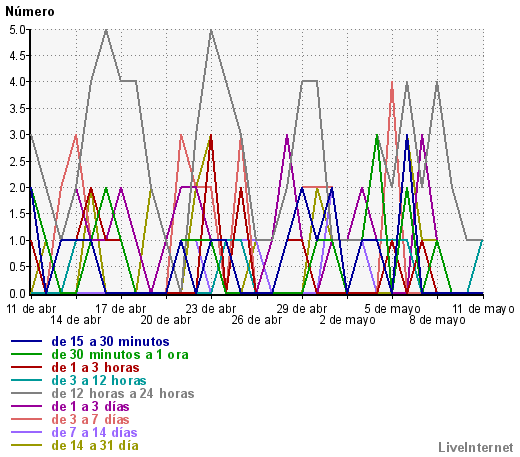This screenshot has height=457, width=520.
Task: Click the salmon legend line swatch
Action: point(26,419)
